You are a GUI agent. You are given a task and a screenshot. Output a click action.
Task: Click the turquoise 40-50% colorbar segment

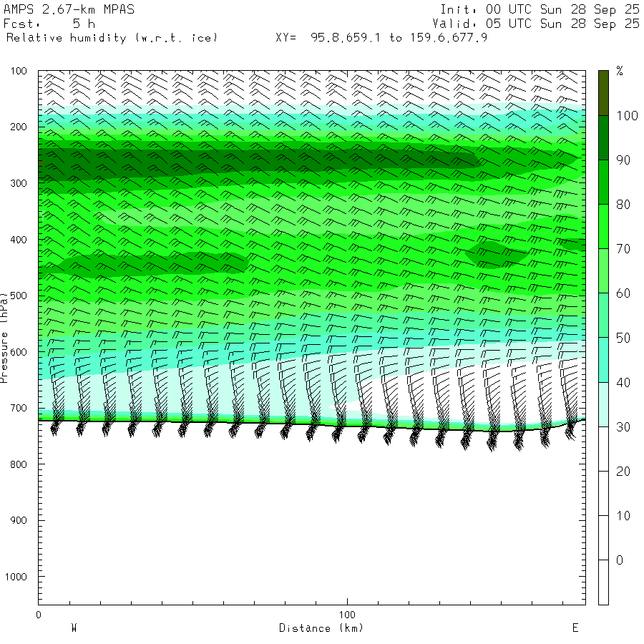click(x=603, y=360)
